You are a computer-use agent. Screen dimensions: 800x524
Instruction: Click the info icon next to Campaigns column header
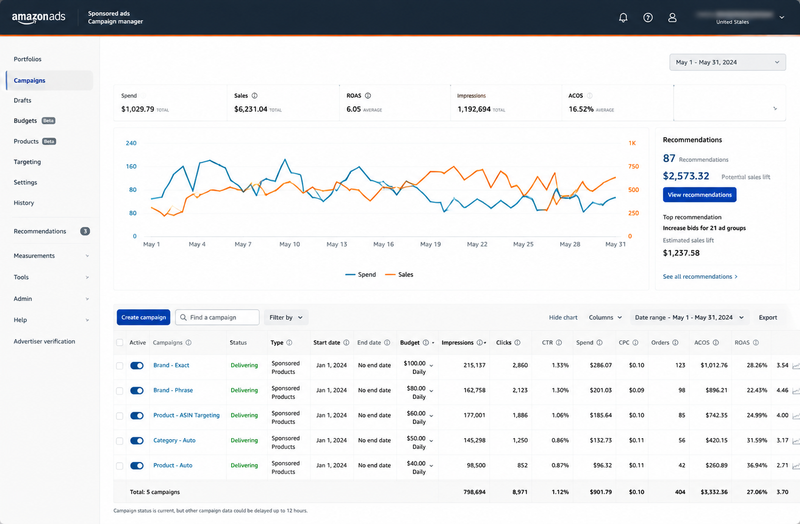188,342
